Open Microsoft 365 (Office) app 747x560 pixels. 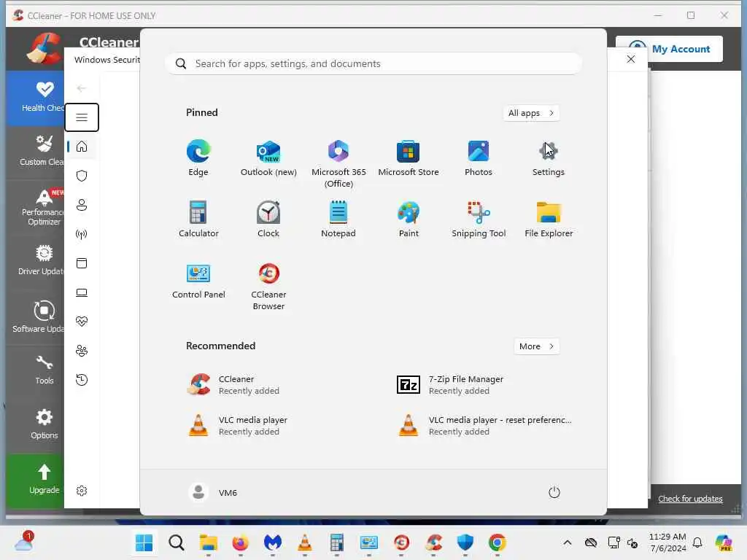(338, 164)
